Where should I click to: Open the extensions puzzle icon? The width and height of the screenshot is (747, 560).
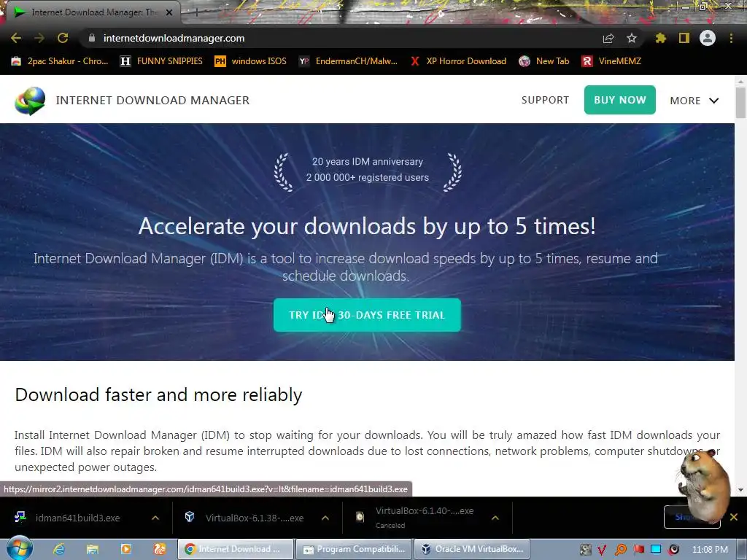(661, 38)
